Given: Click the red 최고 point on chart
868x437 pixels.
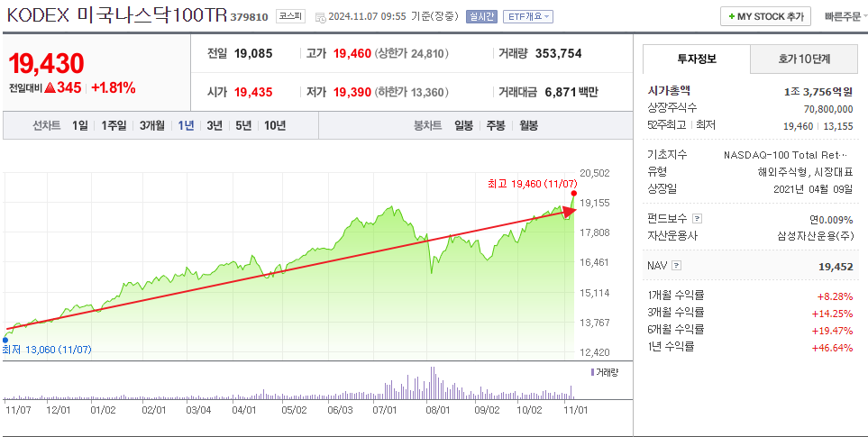Looking at the screenshot, I should click(574, 194).
